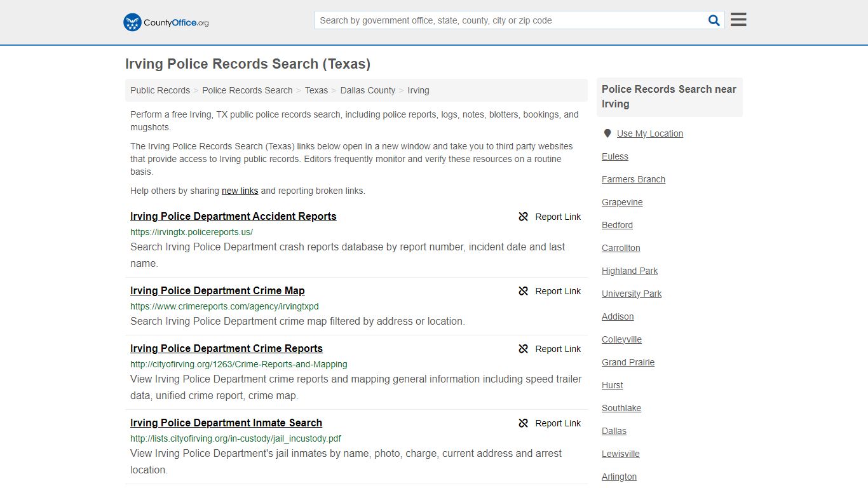Click the CountyOffice.org logo
The width and height of the screenshot is (868, 488).
coord(166,22)
